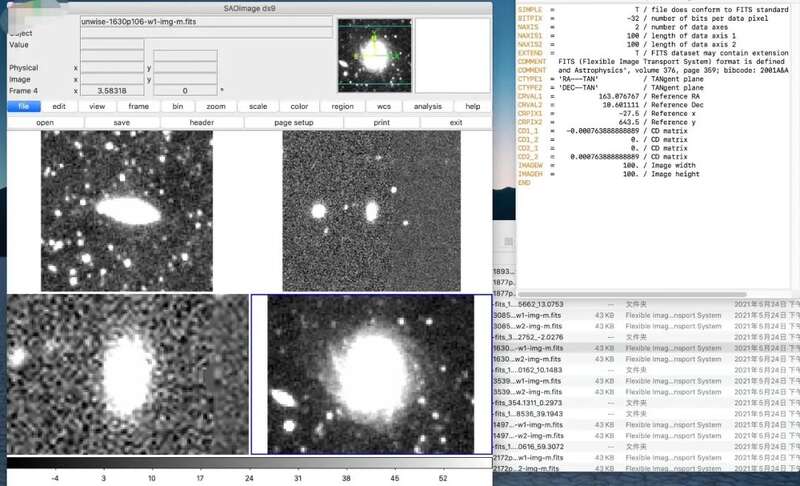Click the open button
This screenshot has height=486, width=800.
click(x=45, y=122)
